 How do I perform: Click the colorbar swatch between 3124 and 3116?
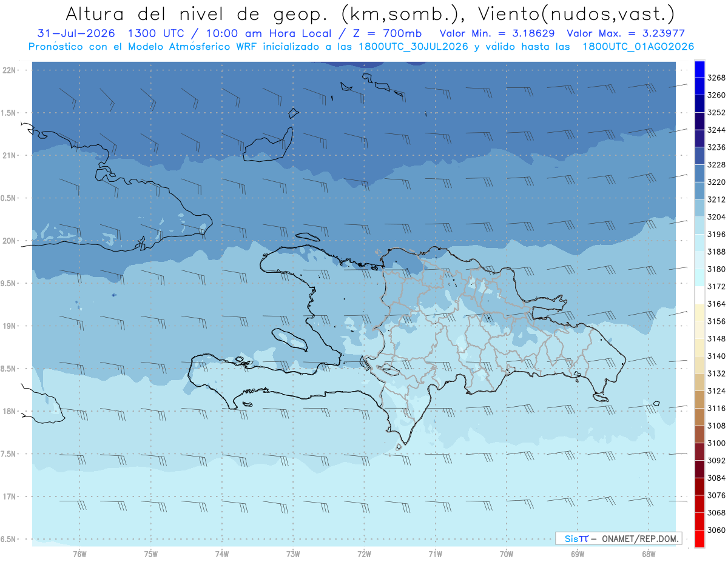[x=699, y=400]
